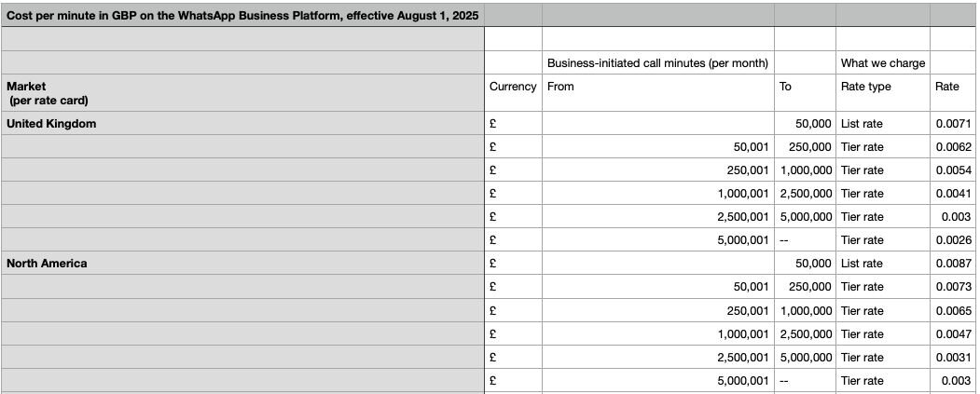Screen dimensions: 980x394
Task: Select the "To" column header cell
Action: [804, 87]
